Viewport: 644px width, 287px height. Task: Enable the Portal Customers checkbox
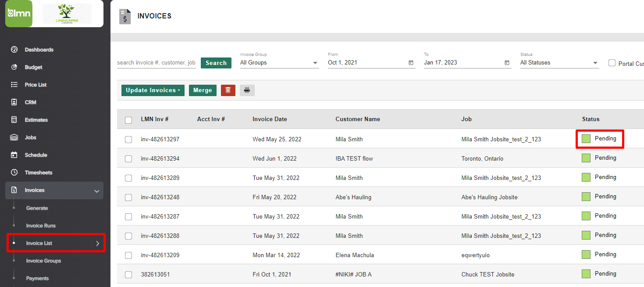[612, 62]
